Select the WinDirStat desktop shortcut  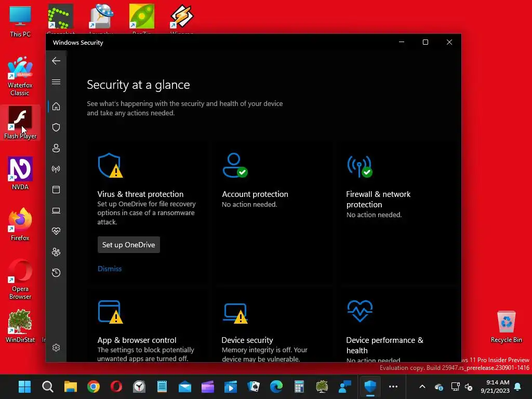[20, 326]
